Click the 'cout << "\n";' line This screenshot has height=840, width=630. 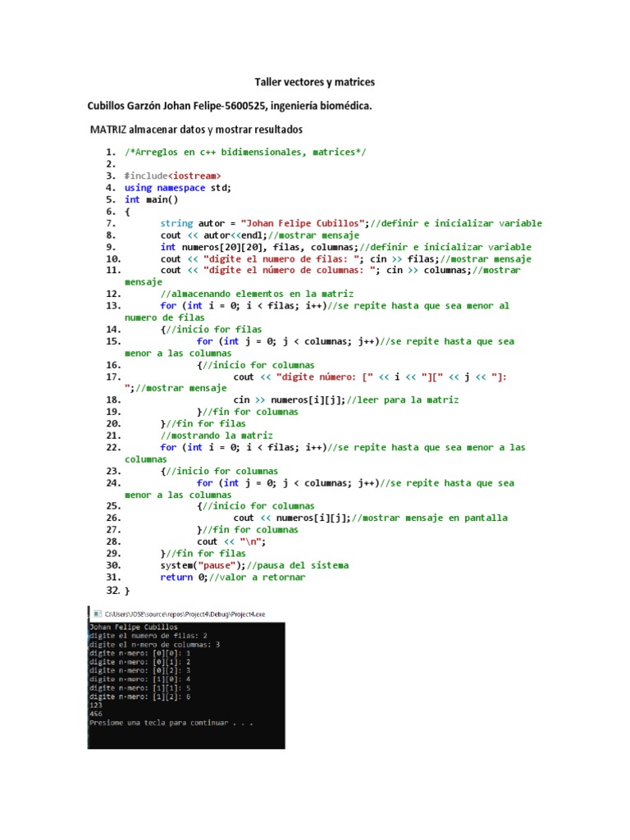[231, 541]
